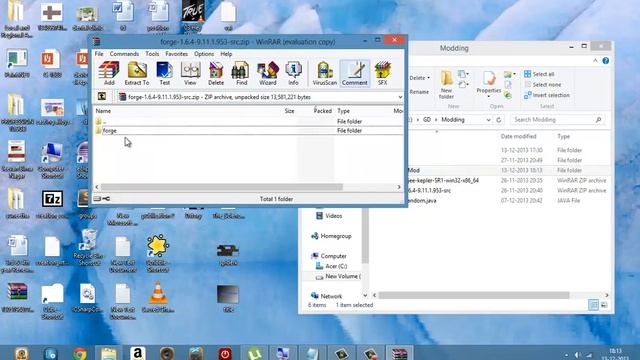Select Acer (C:) drive in navigation pane
The image size is (640, 360).
coord(332,266)
